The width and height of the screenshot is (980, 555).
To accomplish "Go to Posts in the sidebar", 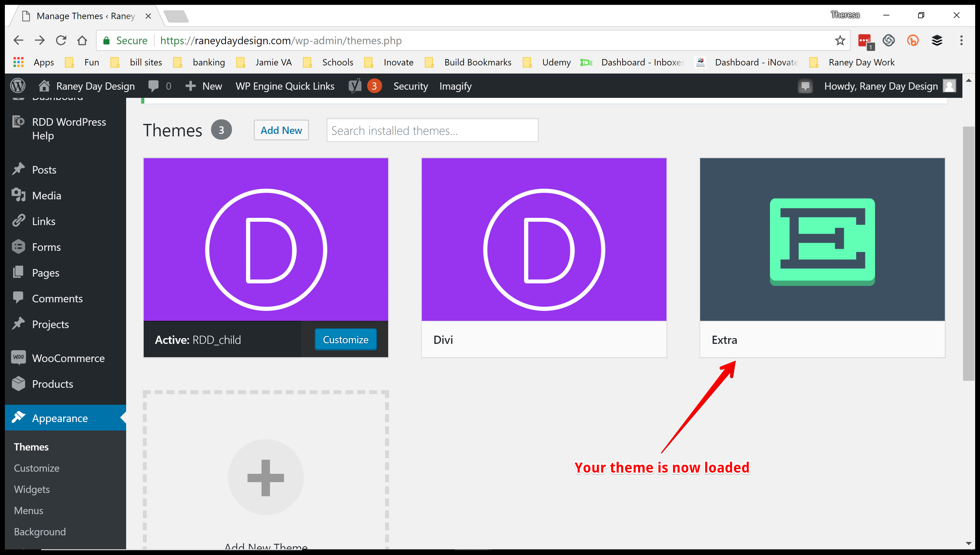I will click(65, 170).
